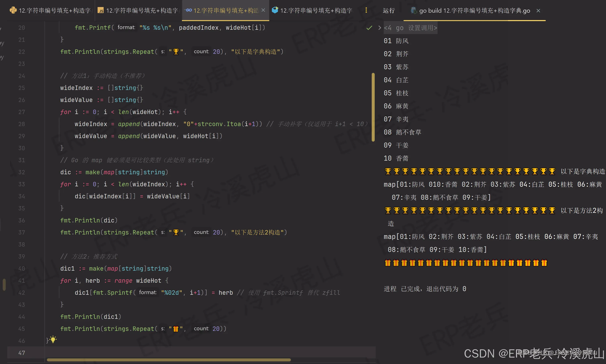Click the 'format:' inlay hint on line 42
The height and width of the screenshot is (364, 606).
[148, 292]
